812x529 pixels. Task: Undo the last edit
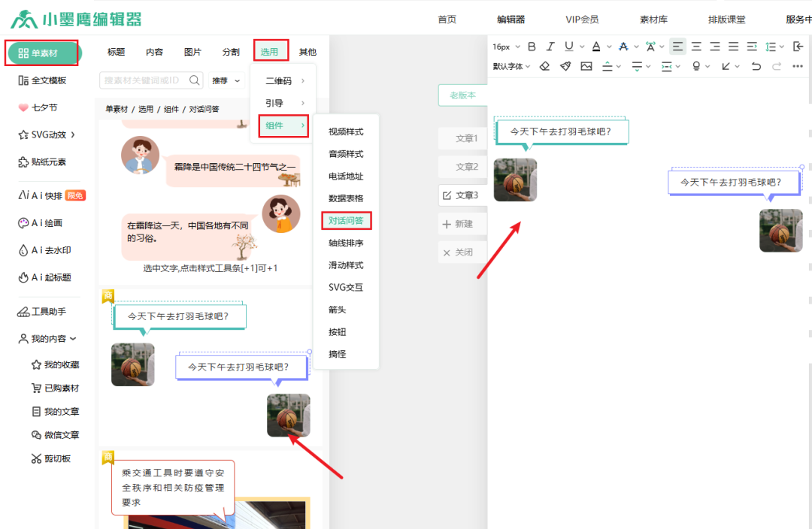pyautogui.click(x=756, y=66)
